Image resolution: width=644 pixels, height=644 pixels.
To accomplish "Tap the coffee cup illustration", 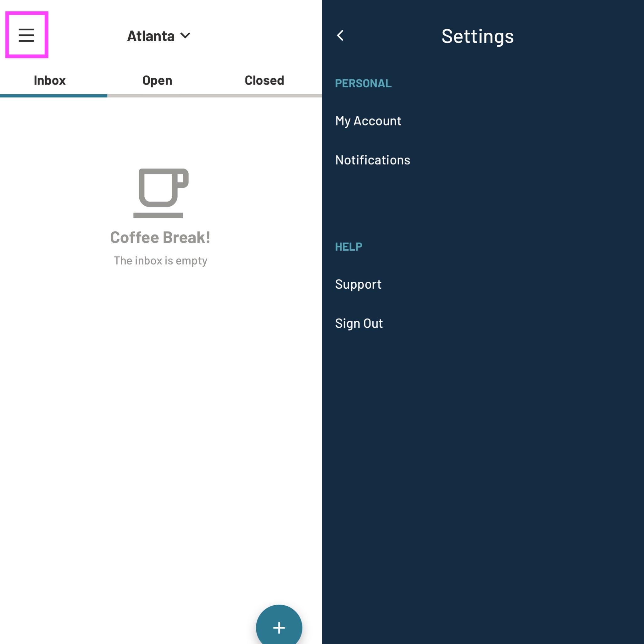I will coord(161,193).
